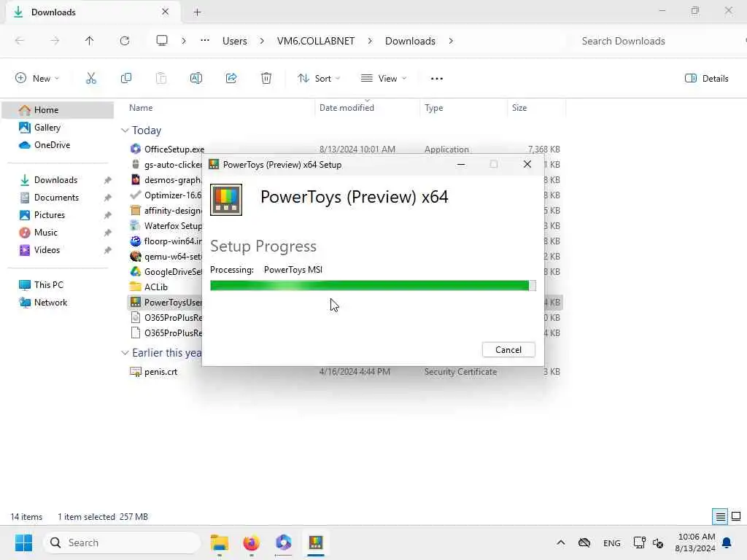Image resolution: width=747 pixels, height=560 pixels.
Task: Click the VM6.COLLABNET breadcrumb
Action: (x=316, y=41)
